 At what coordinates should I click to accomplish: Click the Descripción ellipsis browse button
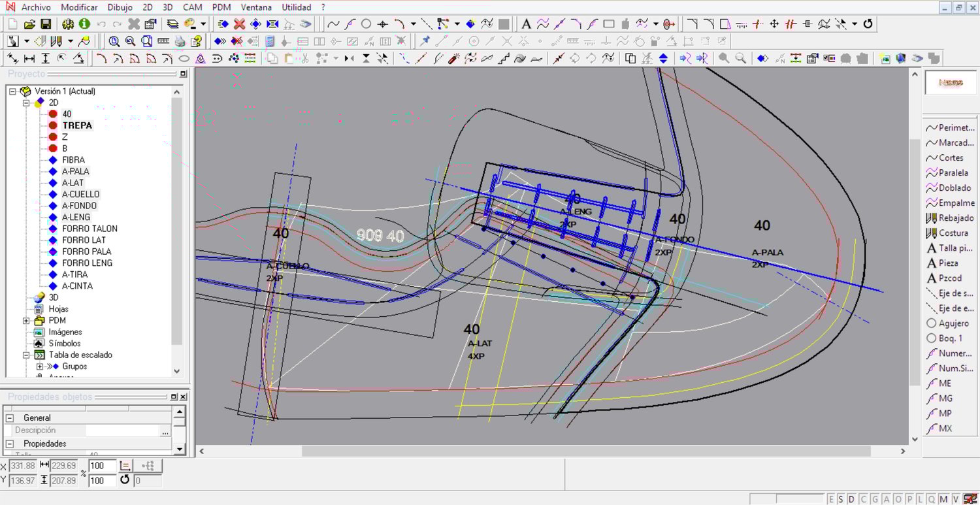[165, 431]
